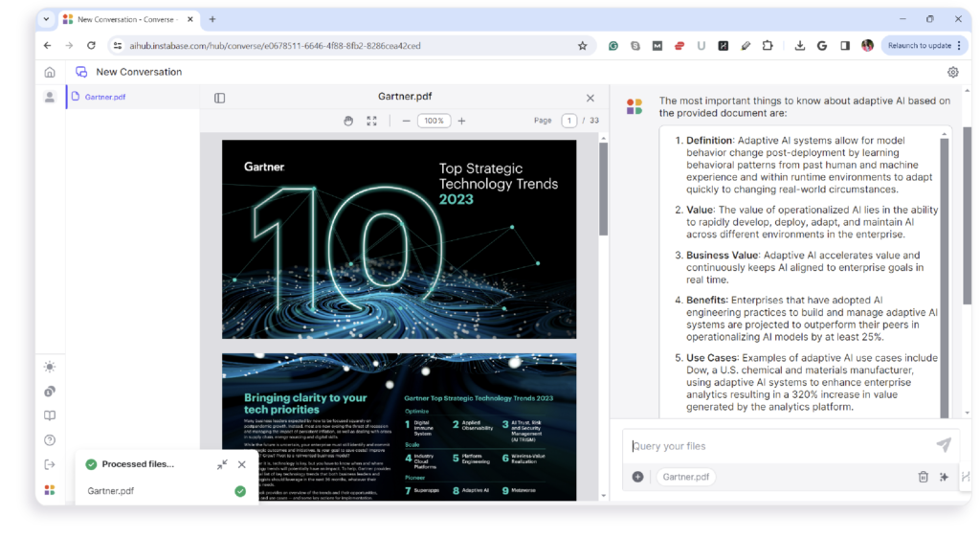Click the 'Use Cases' heading in answer
The height and width of the screenshot is (538, 980).
(x=712, y=358)
